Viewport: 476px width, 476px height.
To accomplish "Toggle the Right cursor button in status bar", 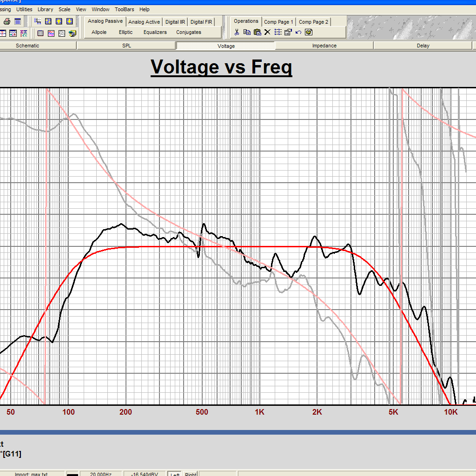I will tap(190, 474).
